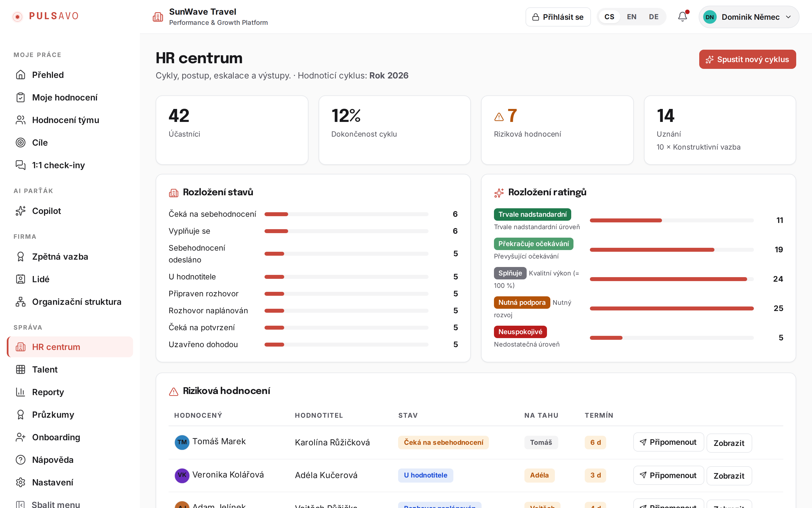Viewport: 812px width, 508px height.
Task: Open the Přehled page
Action: pyautogui.click(x=70, y=75)
